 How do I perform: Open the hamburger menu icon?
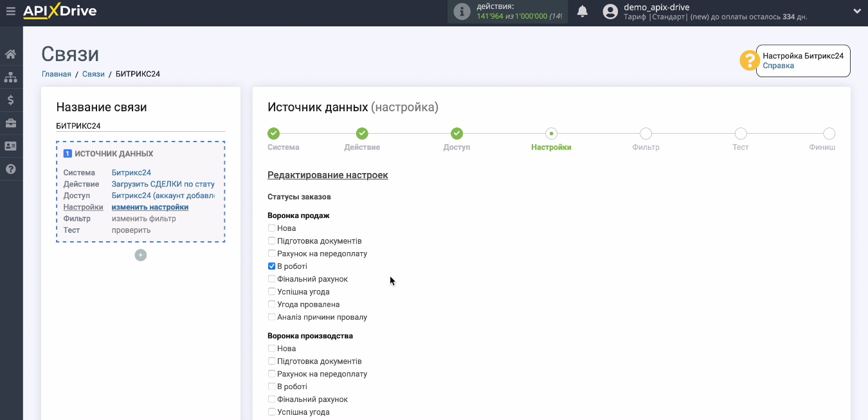pyautogui.click(x=10, y=12)
